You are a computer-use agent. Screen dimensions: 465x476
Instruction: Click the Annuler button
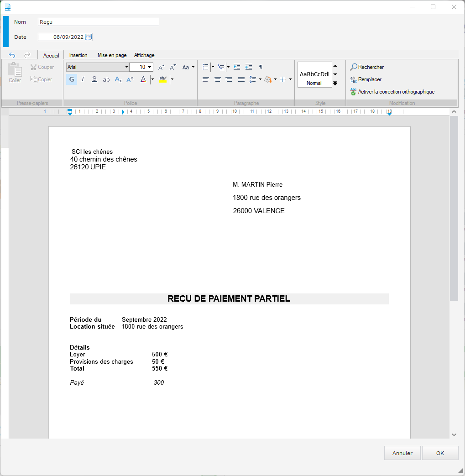tap(402, 453)
